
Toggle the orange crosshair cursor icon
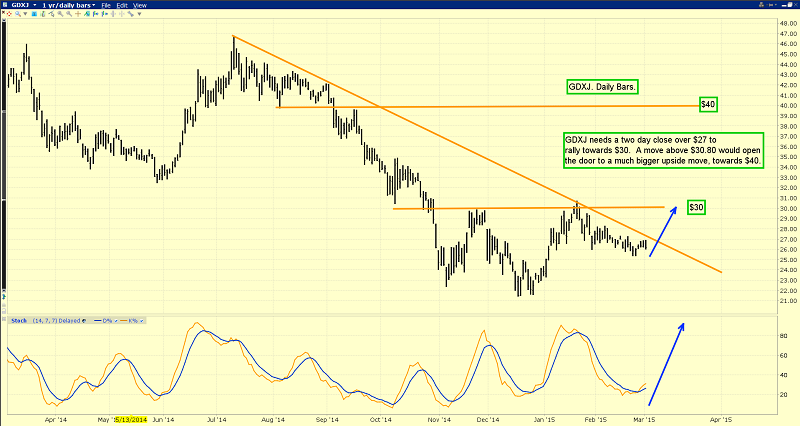[x=78, y=14]
